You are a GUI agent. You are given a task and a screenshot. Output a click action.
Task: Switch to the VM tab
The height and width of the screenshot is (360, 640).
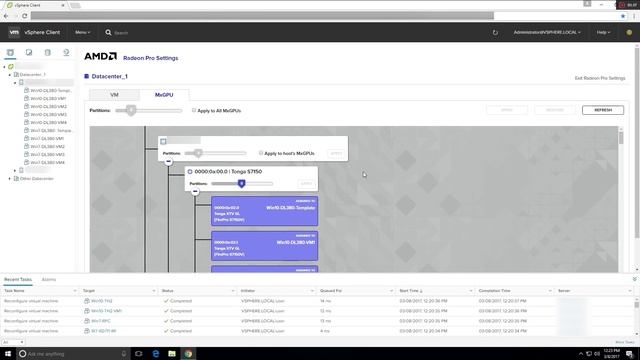point(114,95)
